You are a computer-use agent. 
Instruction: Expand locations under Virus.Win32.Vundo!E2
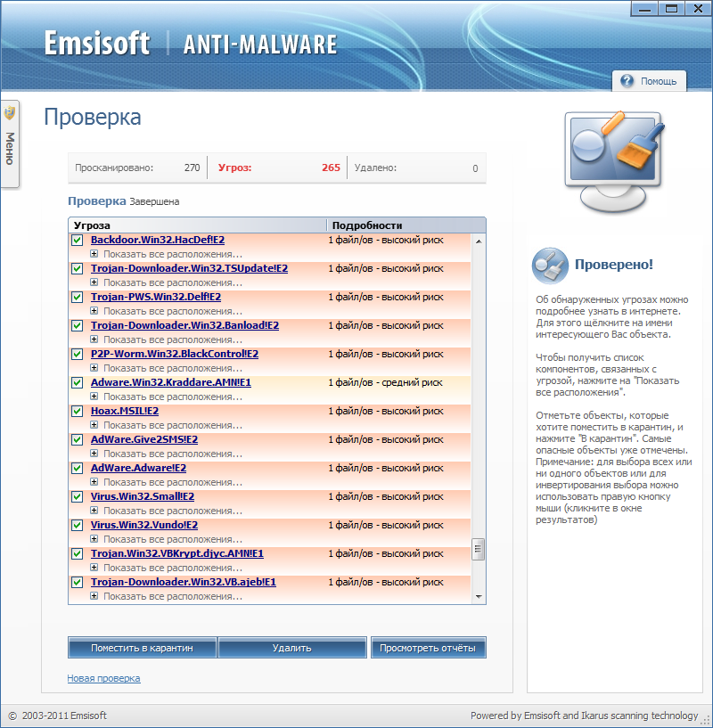tap(94, 538)
